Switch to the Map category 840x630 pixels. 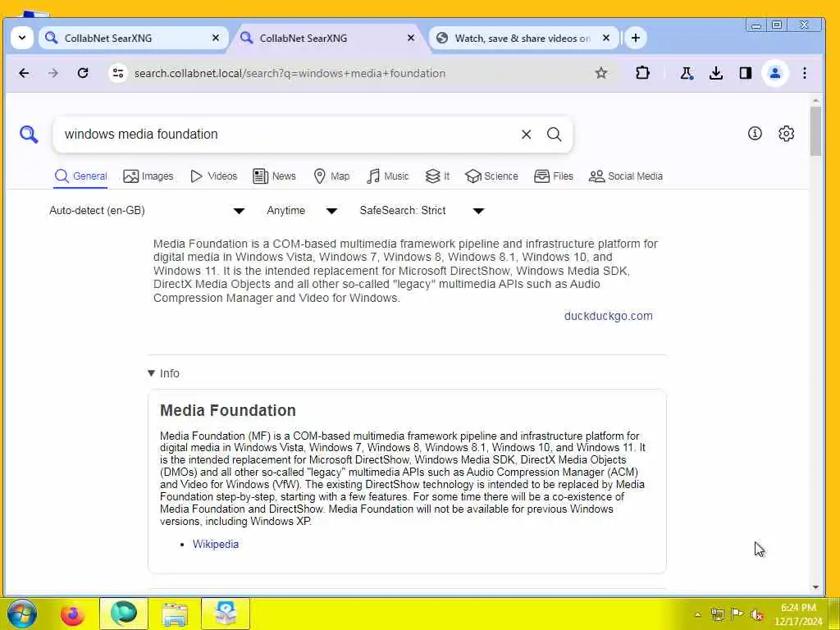[x=331, y=176]
